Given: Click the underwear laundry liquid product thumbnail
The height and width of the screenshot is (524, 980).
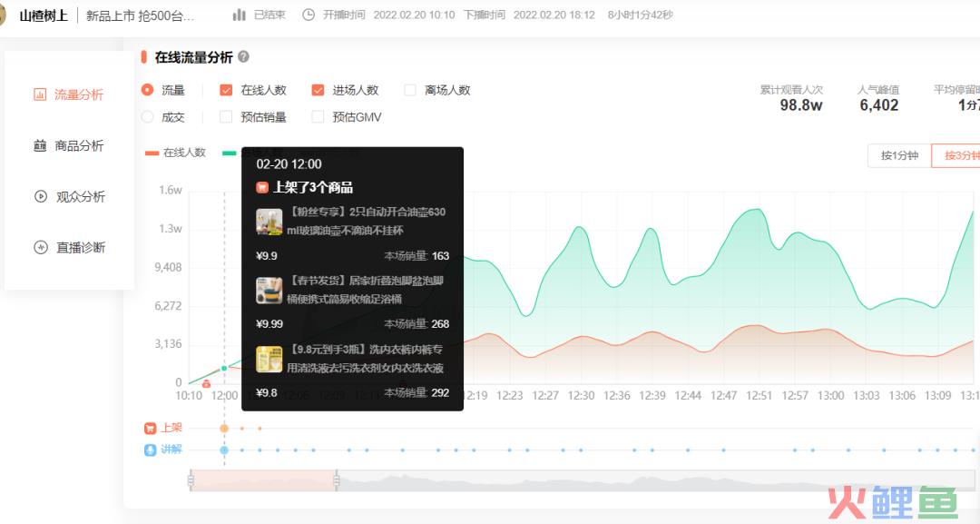Looking at the screenshot, I should [269, 360].
